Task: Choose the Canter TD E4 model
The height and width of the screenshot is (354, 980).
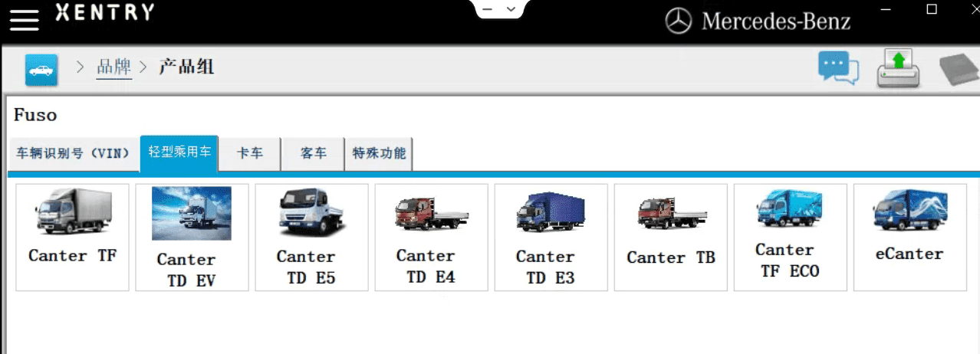Action: [x=432, y=238]
